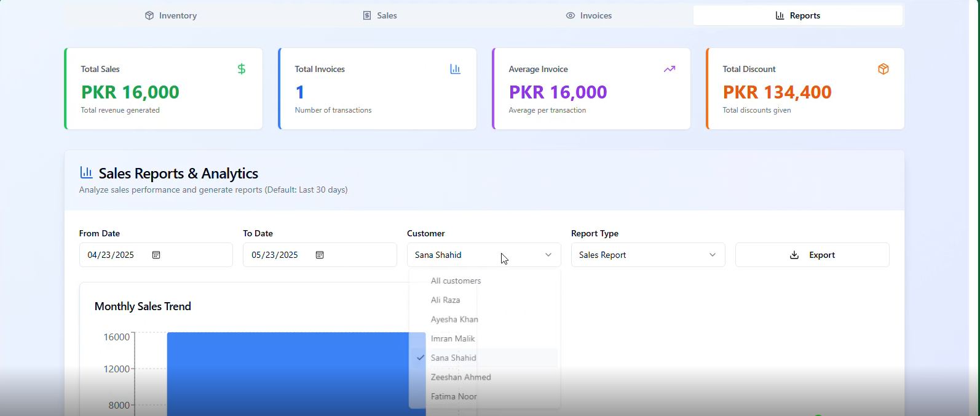The height and width of the screenshot is (416, 980).
Task: Click the Total Sales PKR 16,000 value
Action: [x=130, y=92]
